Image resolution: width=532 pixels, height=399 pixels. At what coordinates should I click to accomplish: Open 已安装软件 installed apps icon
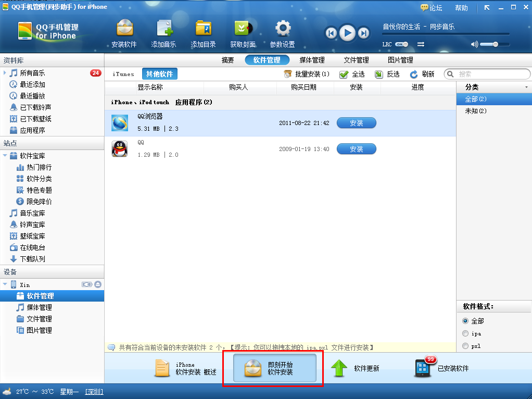pyautogui.click(x=424, y=367)
